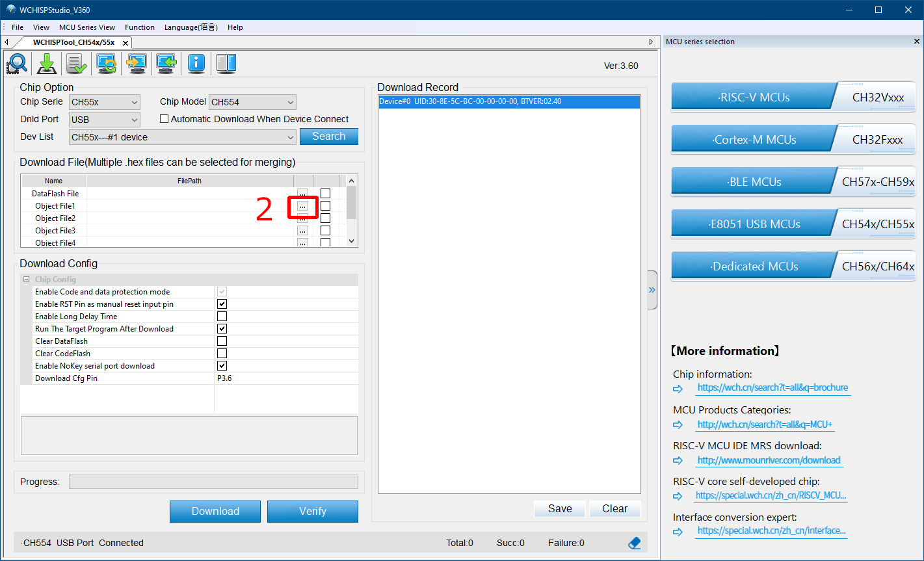Click the eraser icon in the status bar
The height and width of the screenshot is (561, 924).
coord(634,542)
